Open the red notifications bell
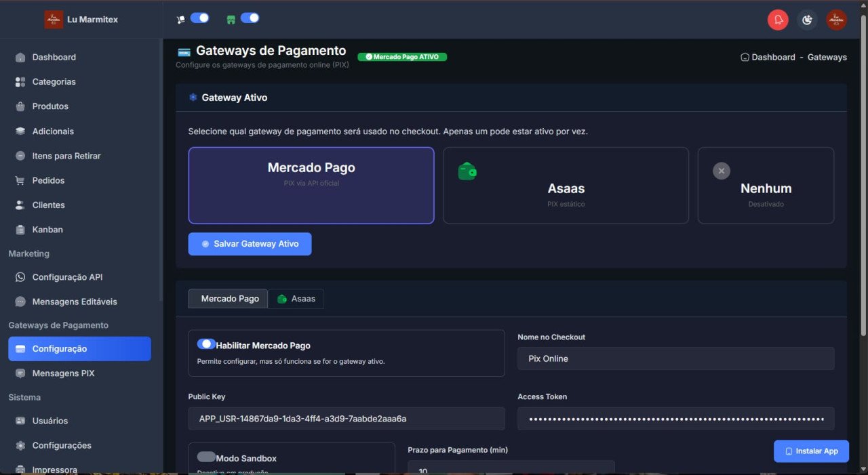 (777, 19)
